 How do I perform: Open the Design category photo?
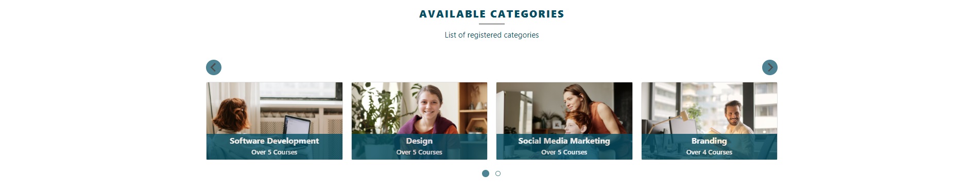click(419, 121)
